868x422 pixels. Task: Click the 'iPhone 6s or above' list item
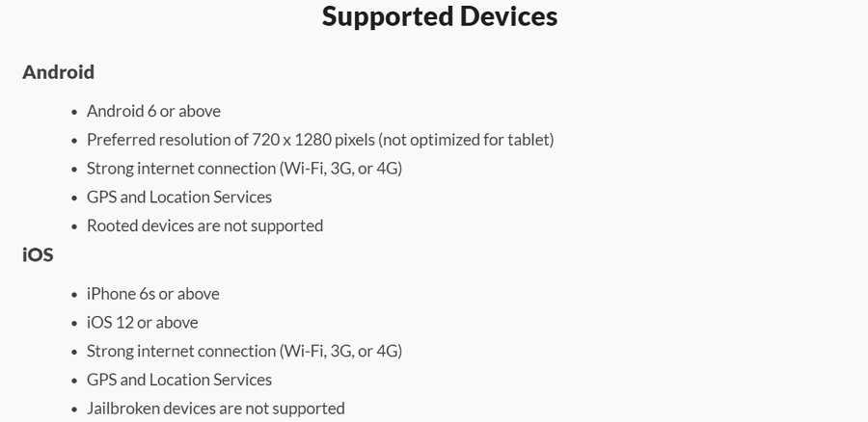point(152,294)
